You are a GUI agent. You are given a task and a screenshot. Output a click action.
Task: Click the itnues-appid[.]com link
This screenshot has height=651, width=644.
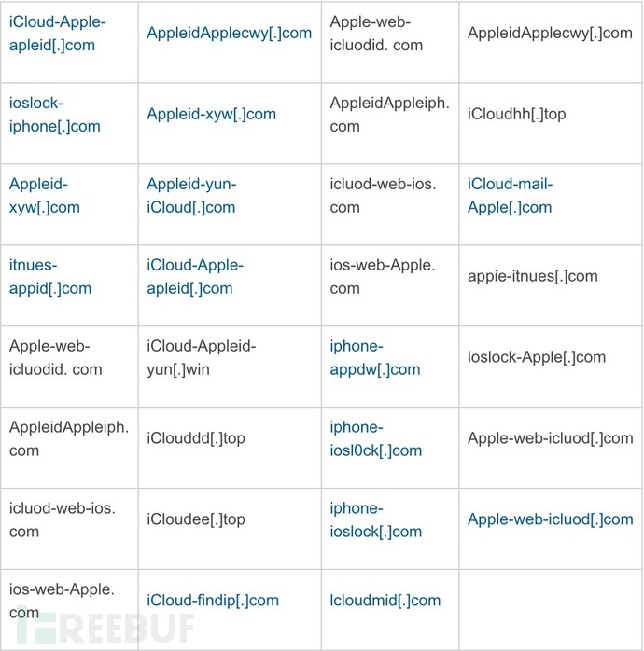tap(50, 276)
